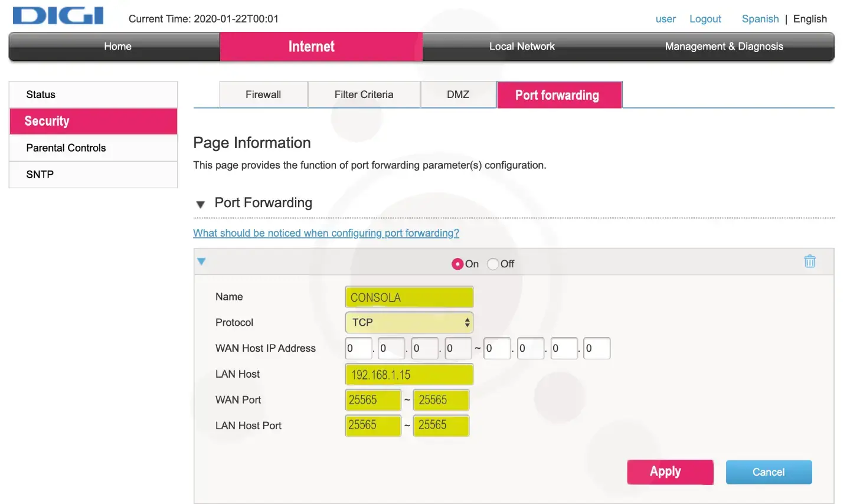Click the WAN Port start field
Viewport: 850px width, 504px height.
(373, 400)
